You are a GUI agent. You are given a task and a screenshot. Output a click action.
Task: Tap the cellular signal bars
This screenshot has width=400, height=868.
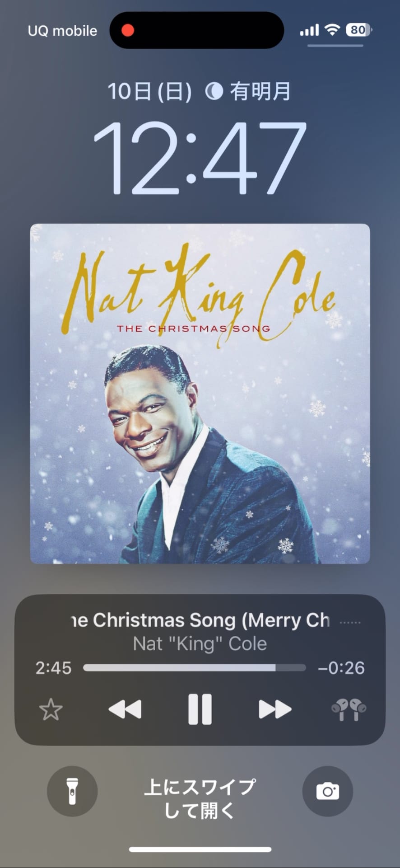click(x=309, y=30)
